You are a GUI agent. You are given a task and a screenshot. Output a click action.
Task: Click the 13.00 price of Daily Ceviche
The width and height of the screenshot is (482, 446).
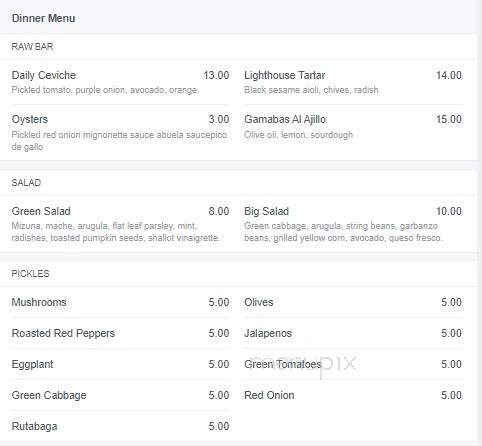(x=216, y=75)
